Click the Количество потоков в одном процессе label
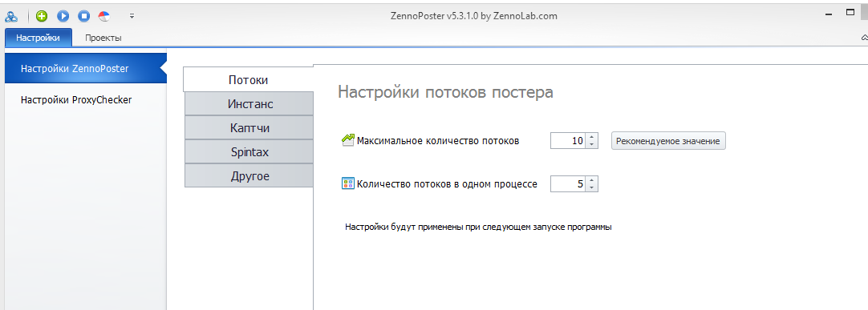The image size is (868, 310). click(x=448, y=184)
